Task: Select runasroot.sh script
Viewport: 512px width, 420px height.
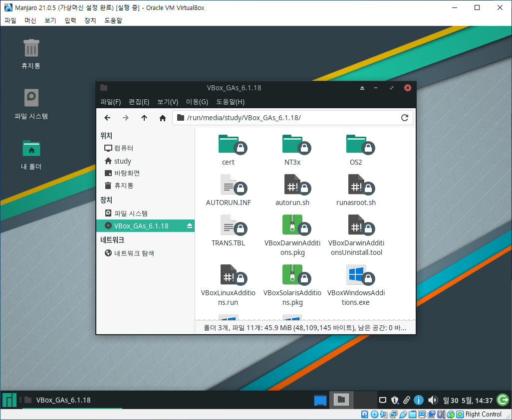Action: click(356, 190)
